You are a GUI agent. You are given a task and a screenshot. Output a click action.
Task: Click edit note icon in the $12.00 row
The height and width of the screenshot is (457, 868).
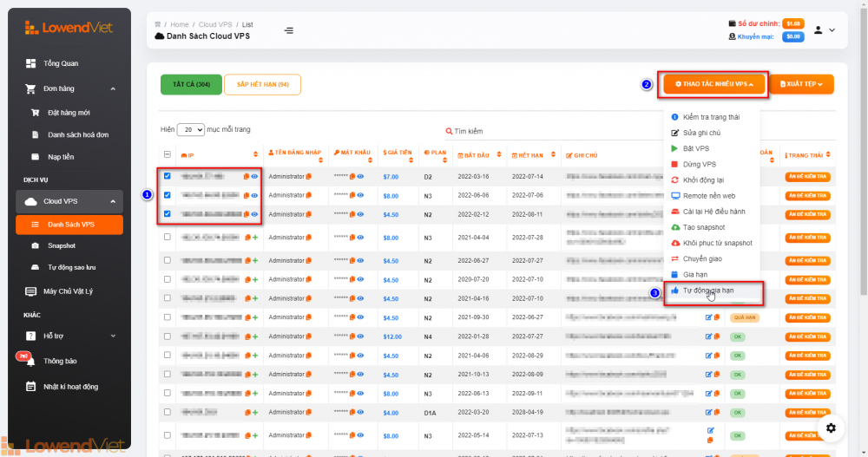pyautogui.click(x=708, y=336)
